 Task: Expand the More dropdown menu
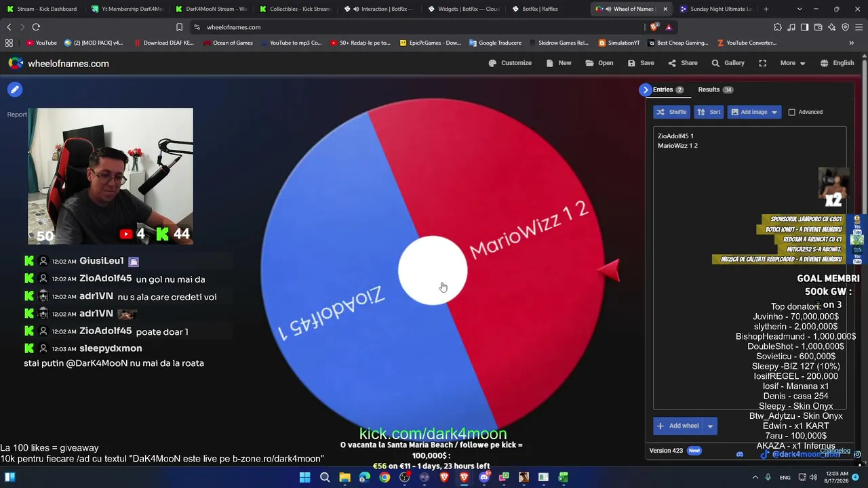[x=793, y=63]
